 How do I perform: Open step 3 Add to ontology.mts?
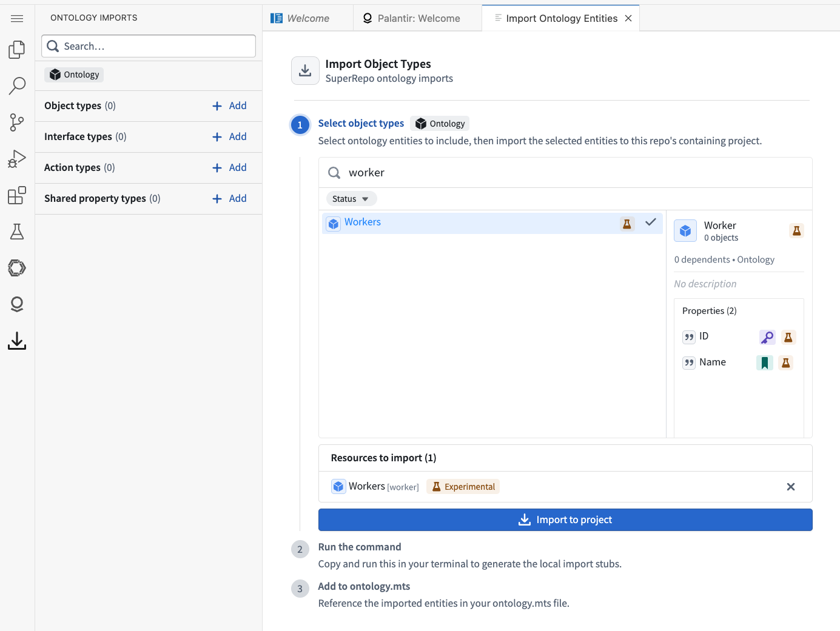pos(364,586)
